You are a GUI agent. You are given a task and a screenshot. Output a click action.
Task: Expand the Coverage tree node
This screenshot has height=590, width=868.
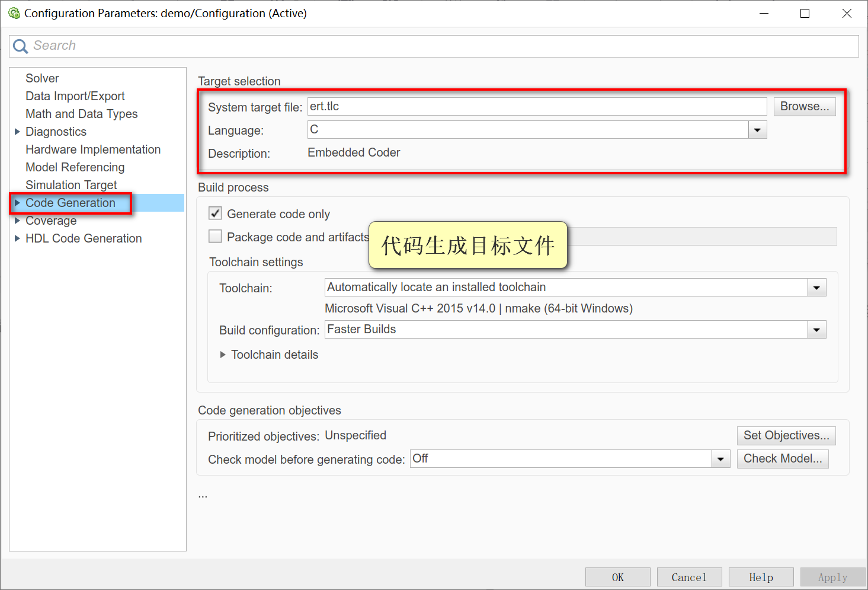coord(17,221)
